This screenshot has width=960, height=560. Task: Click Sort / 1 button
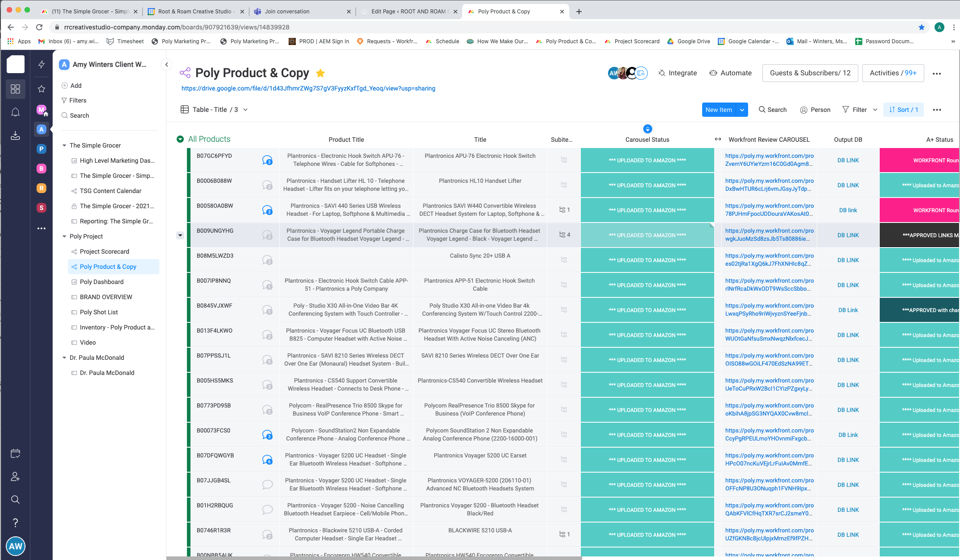[903, 110]
